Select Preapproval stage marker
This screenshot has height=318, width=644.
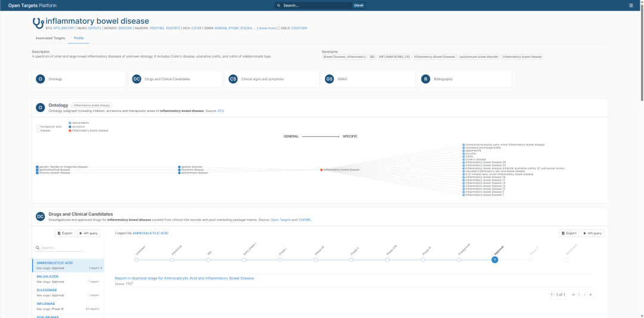click(459, 260)
